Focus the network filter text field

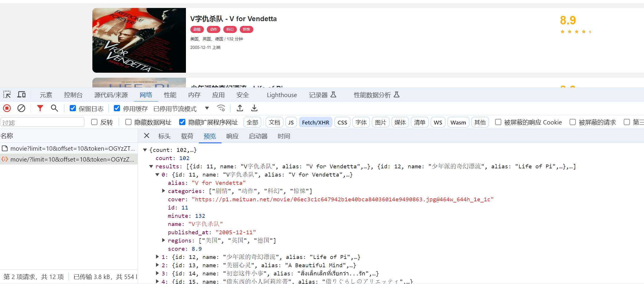pos(43,122)
